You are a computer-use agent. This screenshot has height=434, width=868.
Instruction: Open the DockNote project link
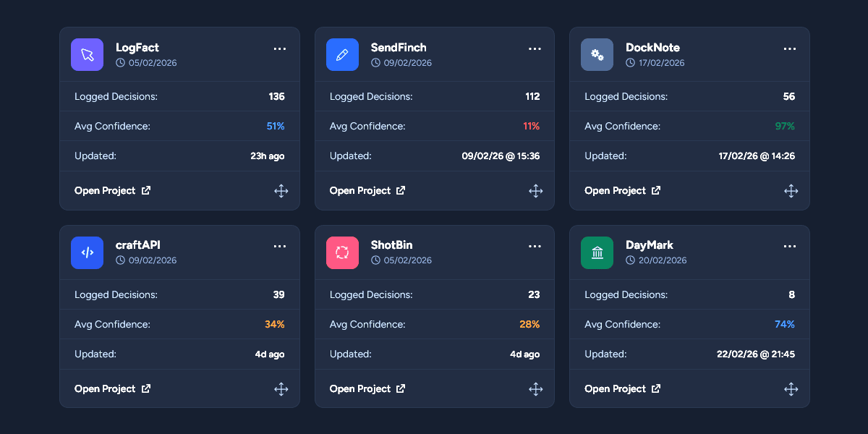coord(622,191)
